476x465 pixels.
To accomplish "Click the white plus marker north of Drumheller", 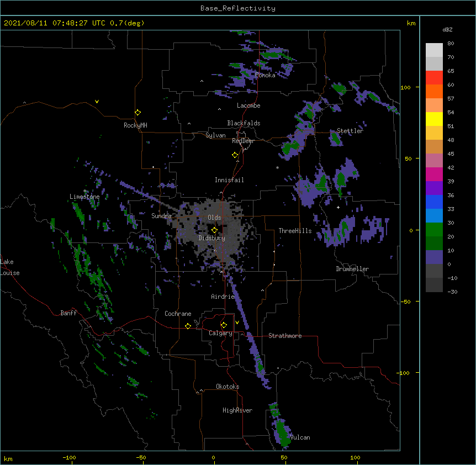I will pos(338,207).
